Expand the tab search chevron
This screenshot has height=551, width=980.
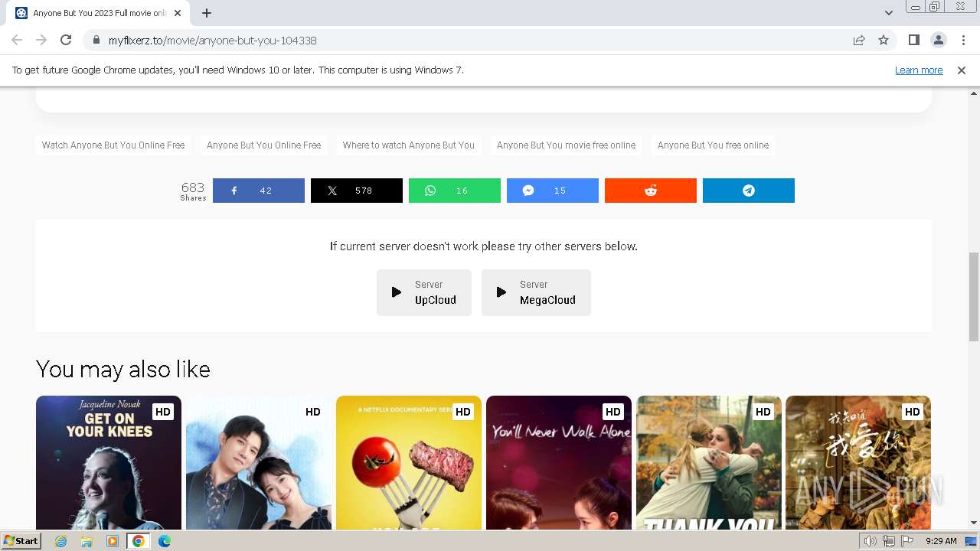[888, 13]
